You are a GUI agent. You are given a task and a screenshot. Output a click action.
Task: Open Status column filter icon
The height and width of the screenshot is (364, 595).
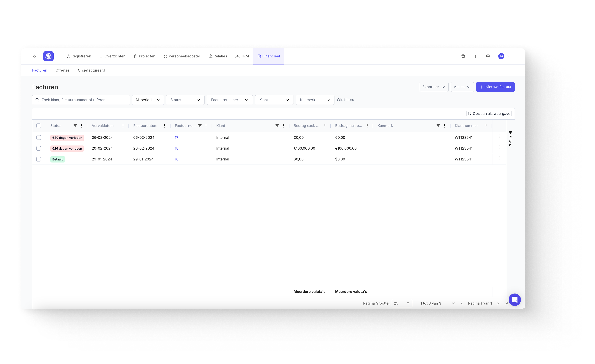click(75, 126)
